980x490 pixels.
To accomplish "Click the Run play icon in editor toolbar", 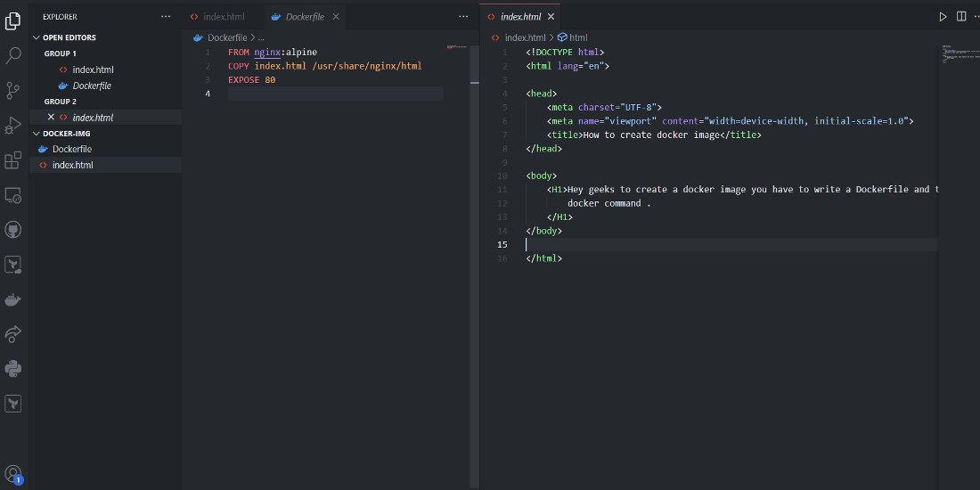I will point(943,17).
